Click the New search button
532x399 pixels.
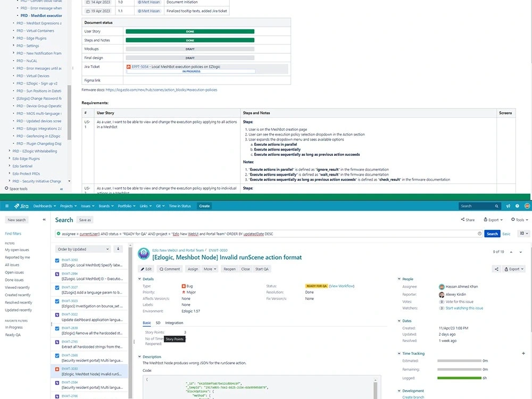point(16,220)
